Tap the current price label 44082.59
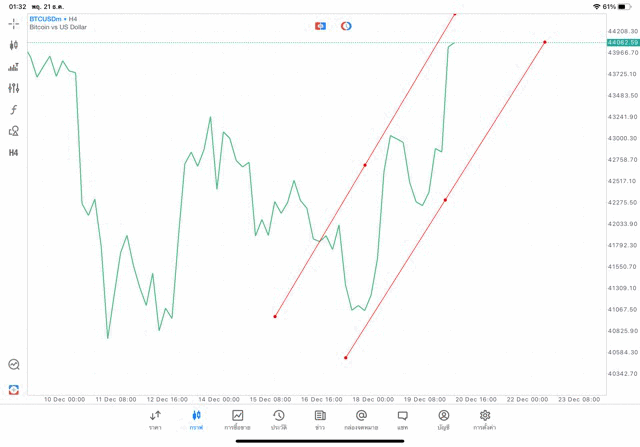This screenshot has height=447, width=640. coord(622,42)
